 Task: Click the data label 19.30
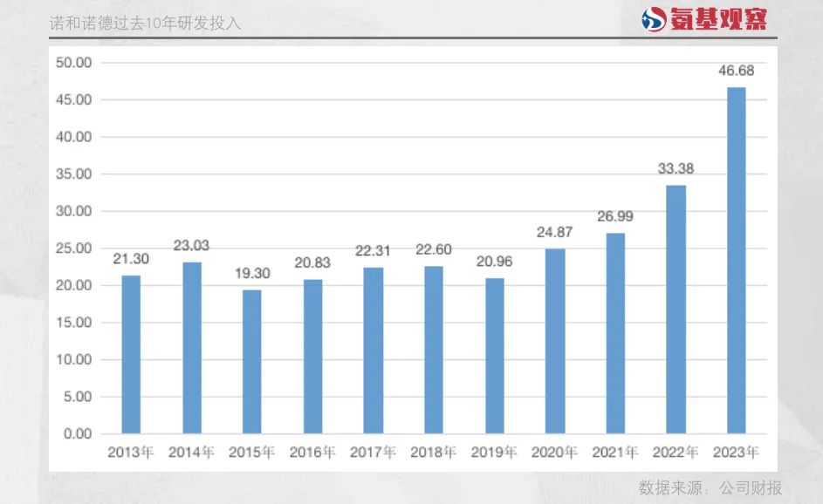coord(252,273)
